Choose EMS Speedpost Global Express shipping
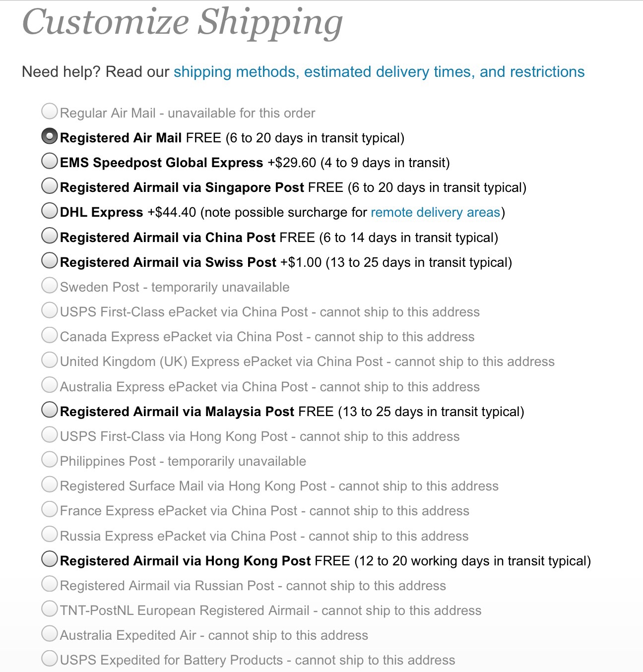This screenshot has width=643, height=672. (50, 161)
